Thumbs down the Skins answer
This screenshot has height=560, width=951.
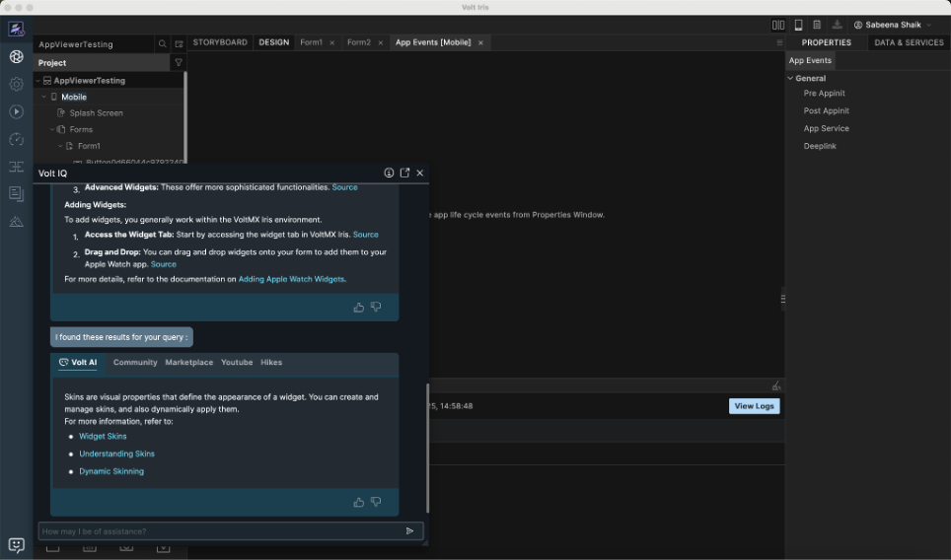pos(376,503)
